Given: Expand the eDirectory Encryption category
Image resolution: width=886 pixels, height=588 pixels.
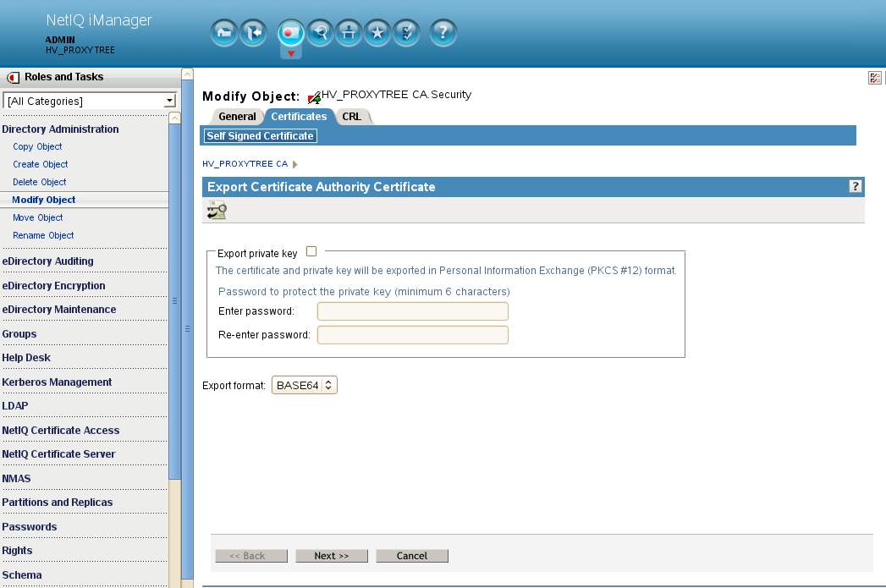Looking at the screenshot, I should click(x=53, y=286).
